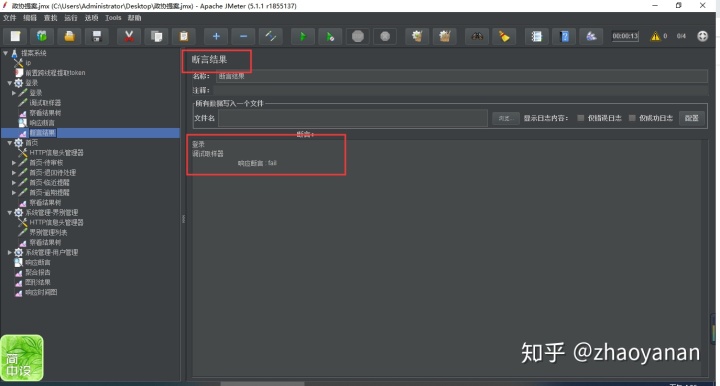
Task: Click the 名称 name input field
Action: tap(461, 76)
